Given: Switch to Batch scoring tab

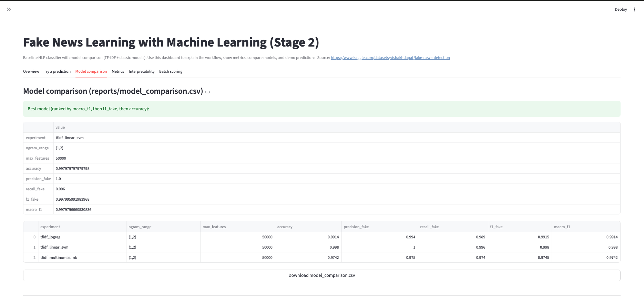Looking at the screenshot, I should click(171, 71).
